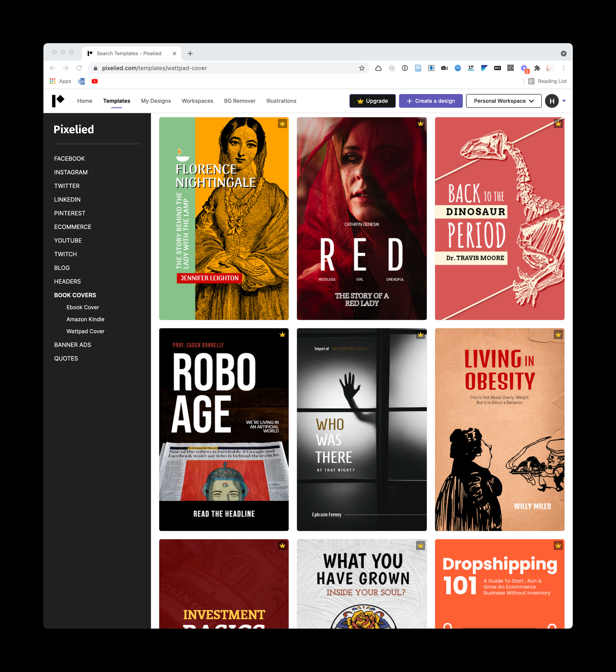This screenshot has height=672, width=616.
Task: Click the address bar URL field
Action: (x=228, y=68)
